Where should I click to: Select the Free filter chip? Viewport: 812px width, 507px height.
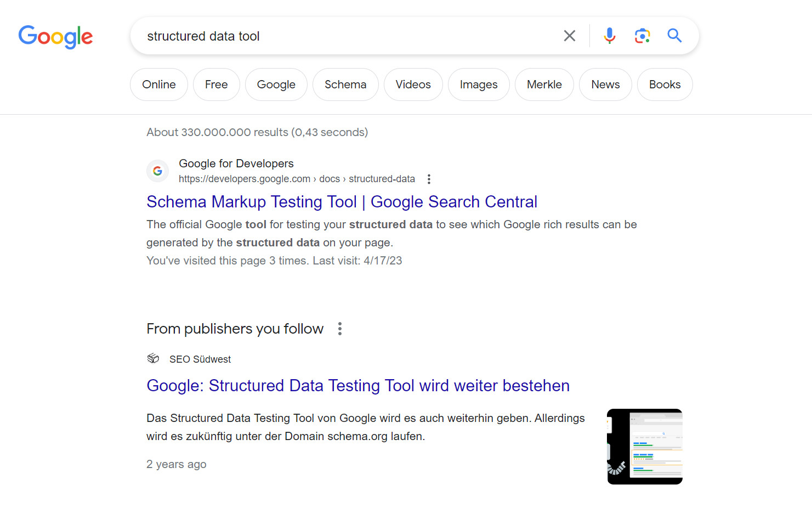point(216,84)
